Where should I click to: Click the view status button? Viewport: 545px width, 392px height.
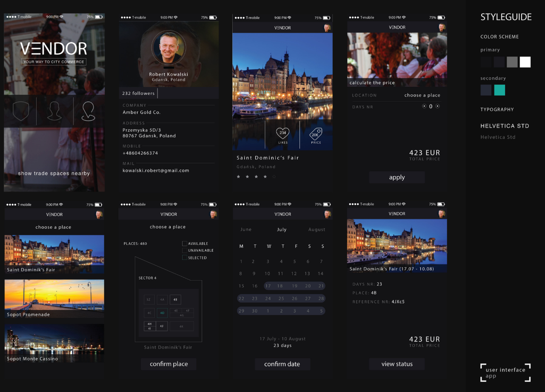tap(397, 364)
